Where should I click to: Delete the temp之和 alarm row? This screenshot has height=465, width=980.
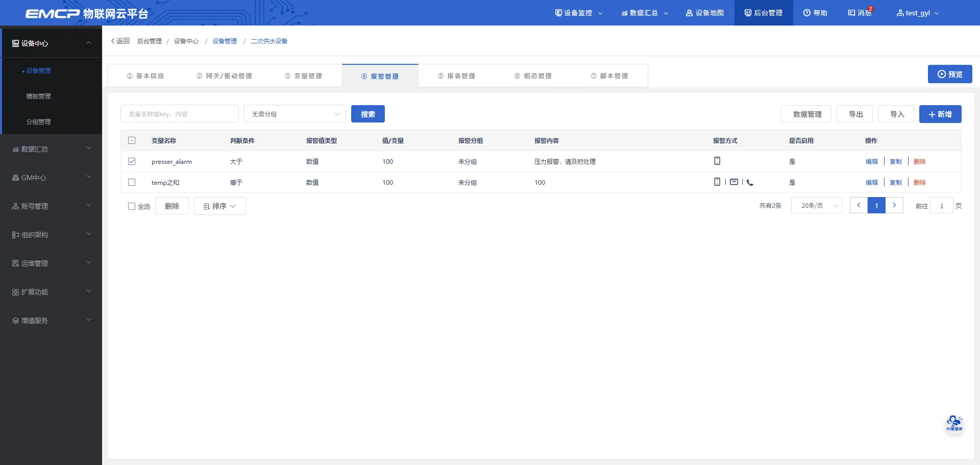(x=920, y=182)
